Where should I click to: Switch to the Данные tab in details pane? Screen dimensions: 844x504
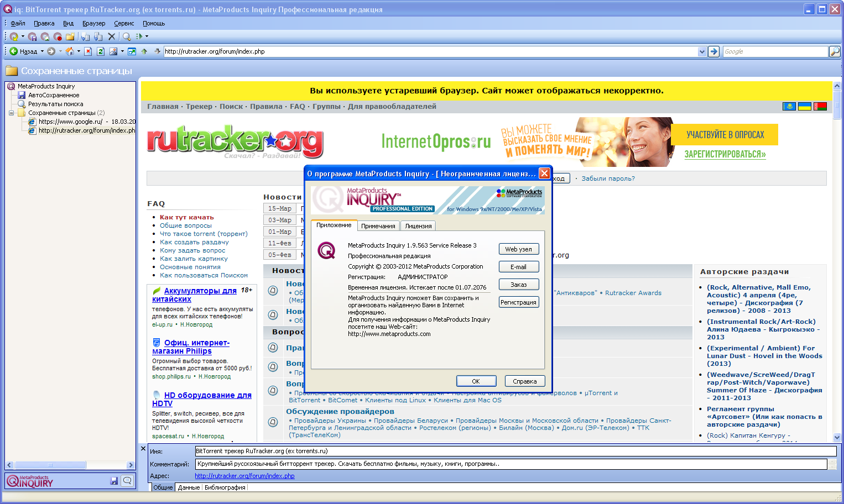pos(189,487)
